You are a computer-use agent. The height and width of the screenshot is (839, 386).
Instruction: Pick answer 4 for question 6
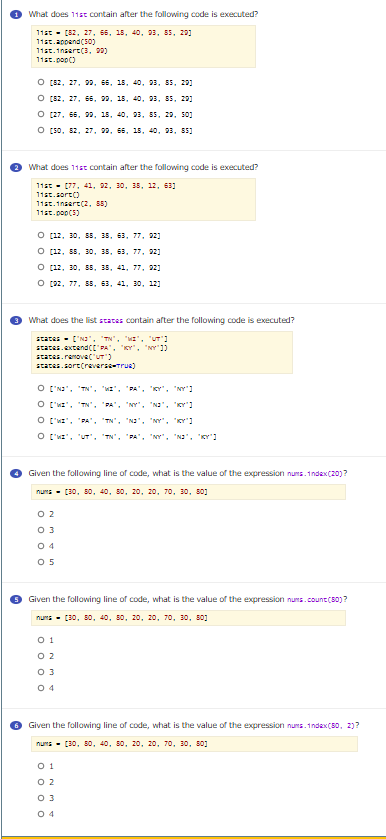(x=41, y=814)
